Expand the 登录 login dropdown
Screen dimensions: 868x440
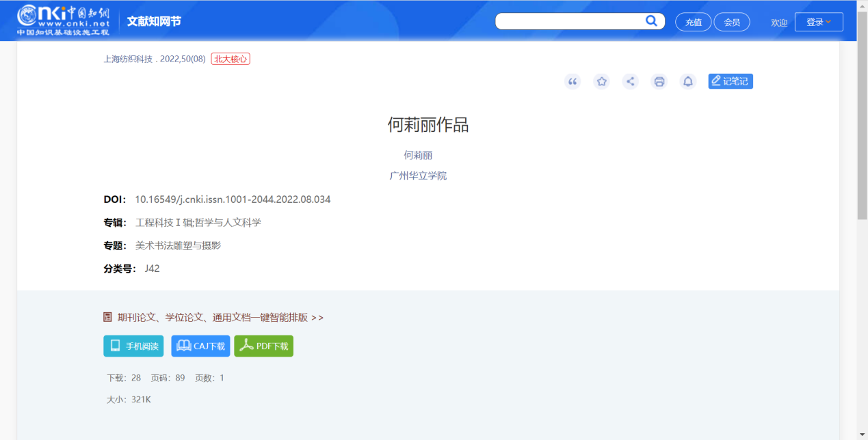click(818, 22)
